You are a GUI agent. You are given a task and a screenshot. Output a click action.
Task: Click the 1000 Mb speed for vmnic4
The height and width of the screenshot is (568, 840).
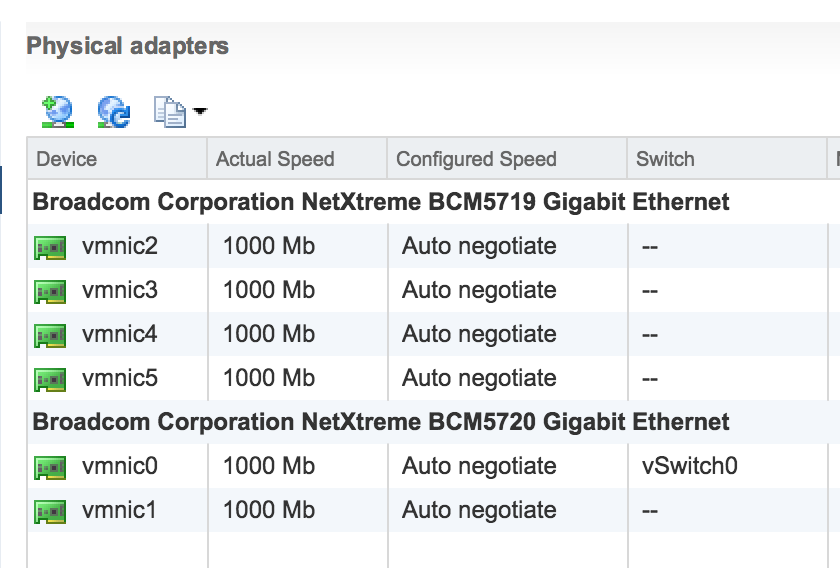pos(269,334)
